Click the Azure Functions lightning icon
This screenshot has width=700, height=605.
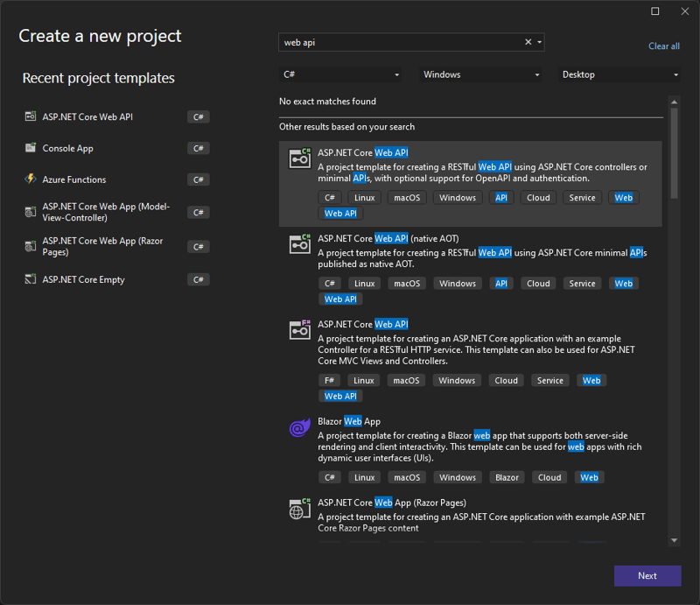tap(31, 179)
